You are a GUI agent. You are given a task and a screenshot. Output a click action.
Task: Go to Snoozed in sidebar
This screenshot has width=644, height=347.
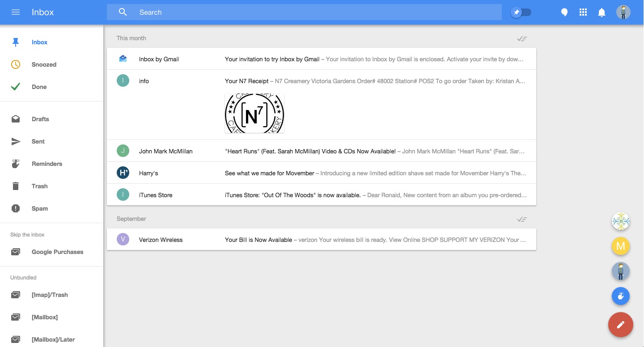44,64
